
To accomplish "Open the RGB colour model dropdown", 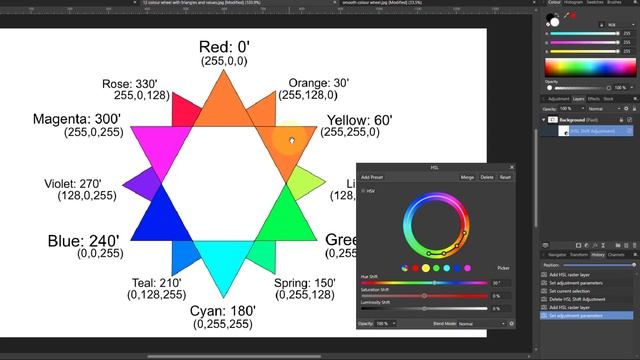I will 620,25.
